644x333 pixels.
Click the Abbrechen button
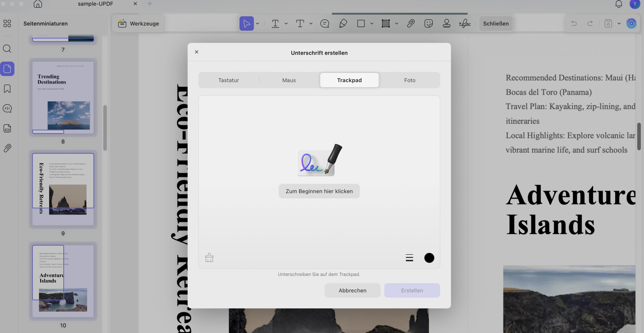point(352,290)
